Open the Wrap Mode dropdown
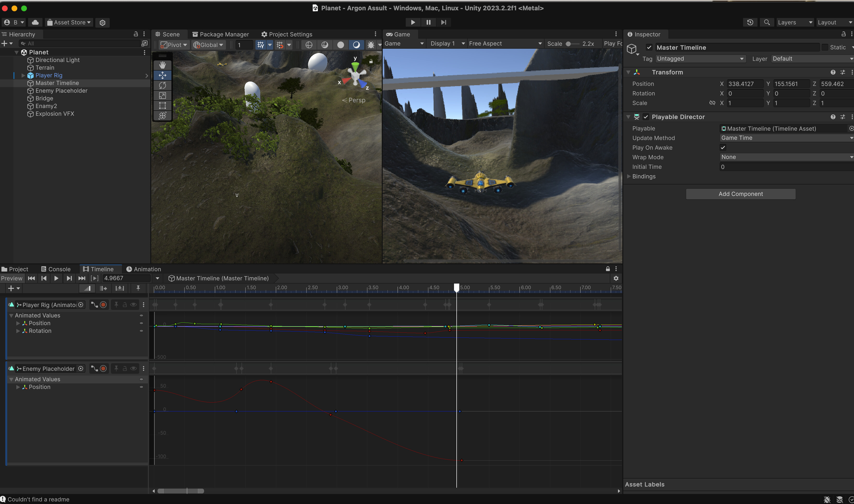The width and height of the screenshot is (854, 504). (785, 157)
